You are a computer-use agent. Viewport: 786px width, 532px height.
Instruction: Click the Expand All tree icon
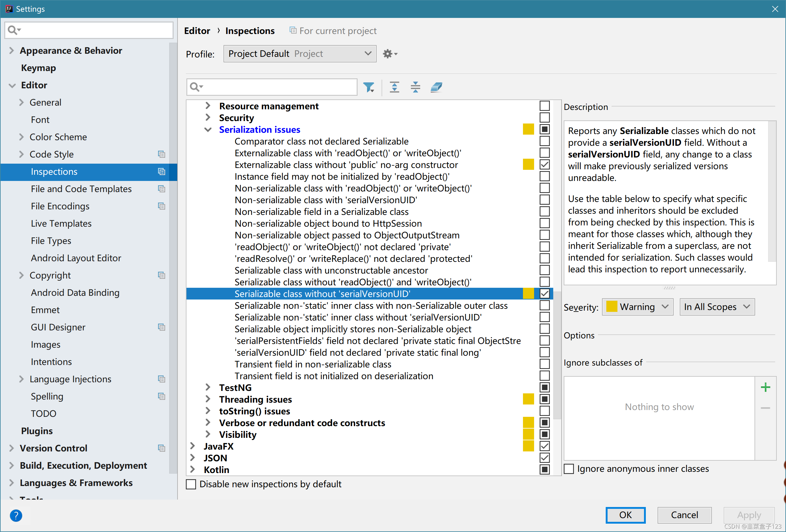[x=394, y=87]
